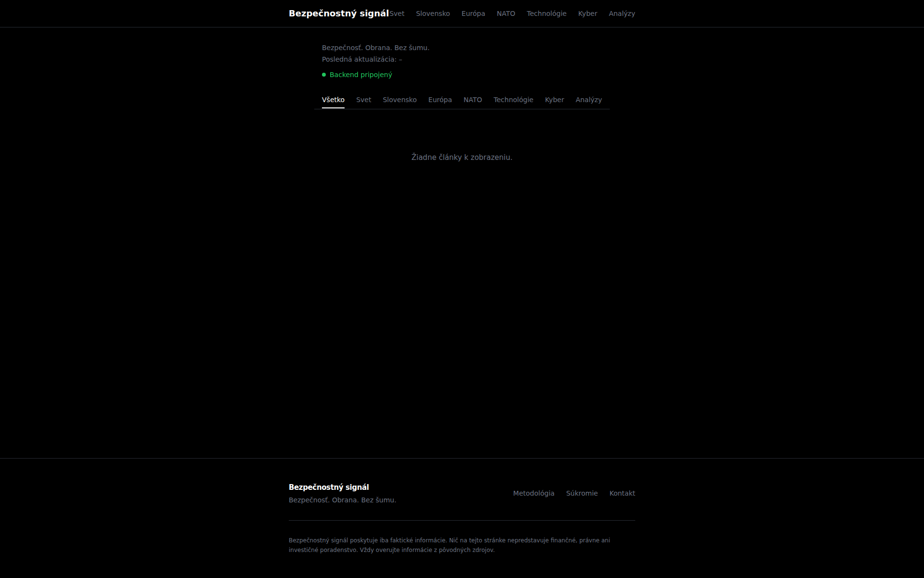This screenshot has width=924, height=578.
Task: Open the Slovensko section in top navigation
Action: click(433, 13)
